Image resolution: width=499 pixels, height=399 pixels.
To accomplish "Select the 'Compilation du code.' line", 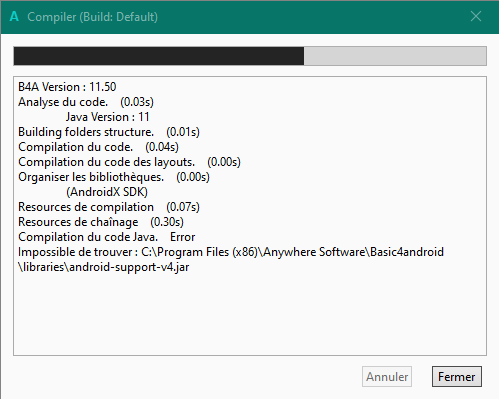I will point(98,147).
